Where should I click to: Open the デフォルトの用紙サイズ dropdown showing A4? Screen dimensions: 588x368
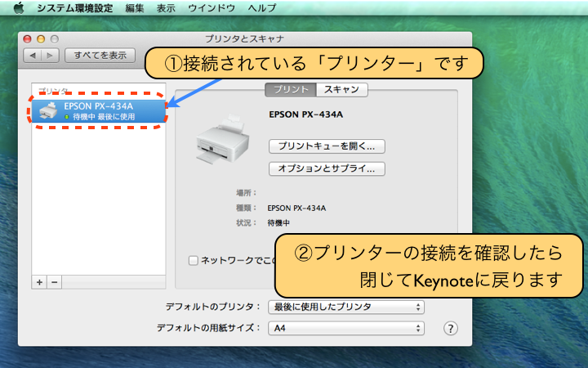[x=346, y=328]
